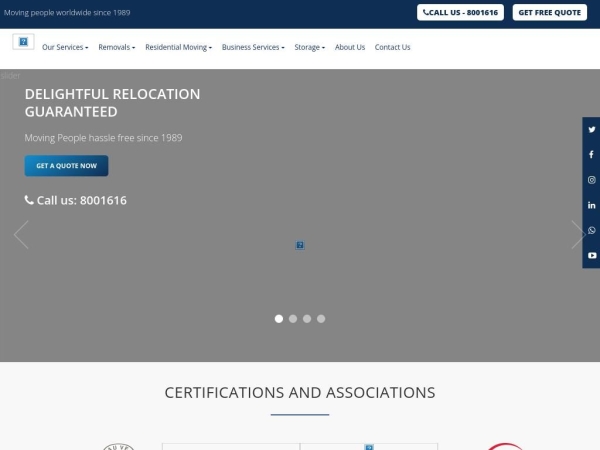Navigate to Contact Us
Image resolution: width=600 pixels, height=450 pixels.
[392, 47]
